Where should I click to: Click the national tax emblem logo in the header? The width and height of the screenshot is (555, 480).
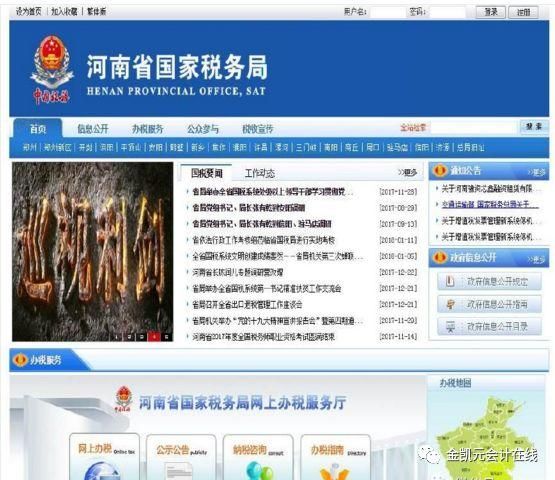[52, 69]
